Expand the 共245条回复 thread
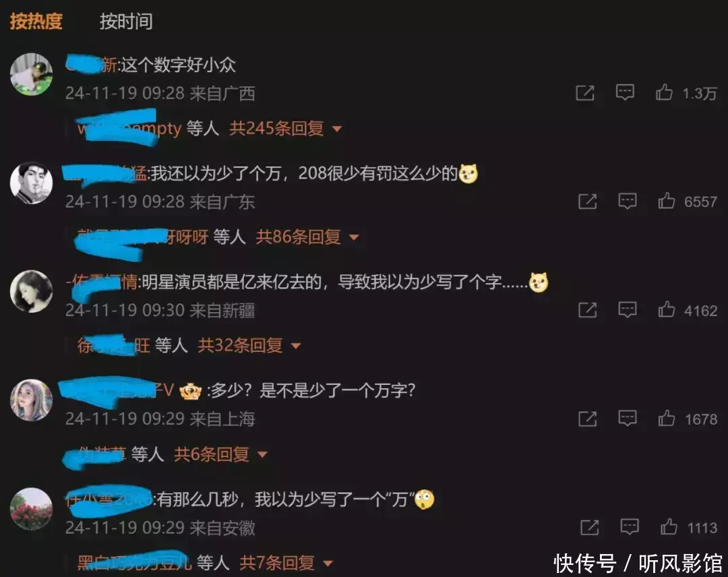This screenshot has width=728, height=577. pos(286,128)
